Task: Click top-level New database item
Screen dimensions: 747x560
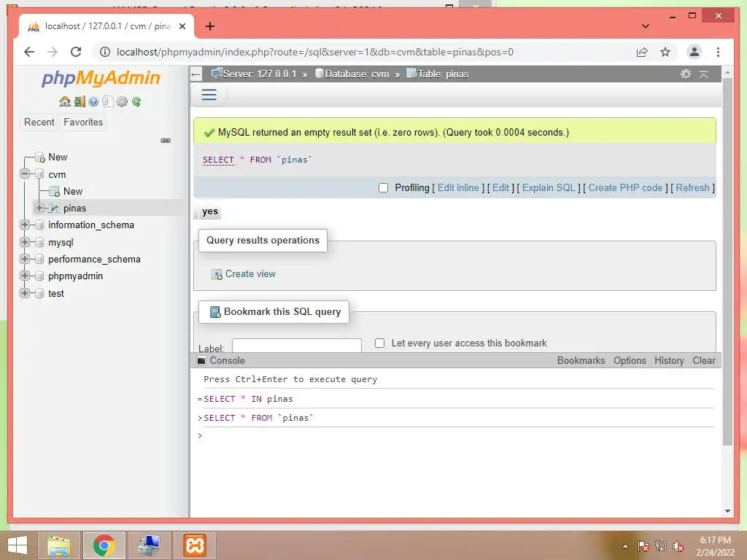Action: tap(58, 157)
